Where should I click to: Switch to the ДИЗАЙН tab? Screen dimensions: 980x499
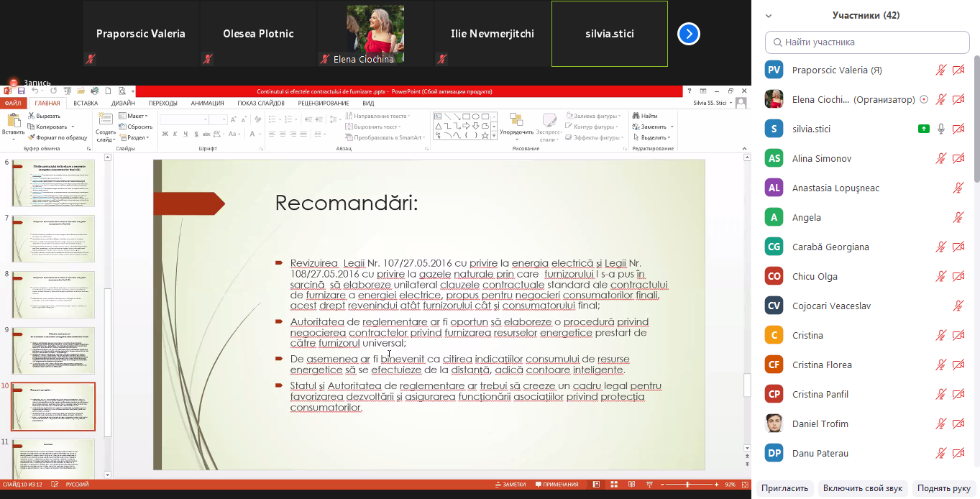pos(123,103)
